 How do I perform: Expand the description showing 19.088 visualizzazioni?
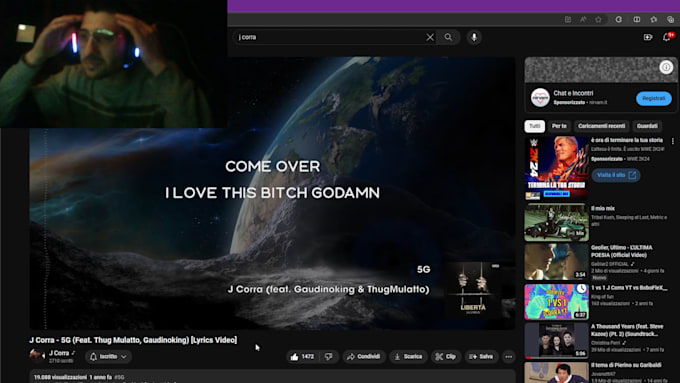272,376
